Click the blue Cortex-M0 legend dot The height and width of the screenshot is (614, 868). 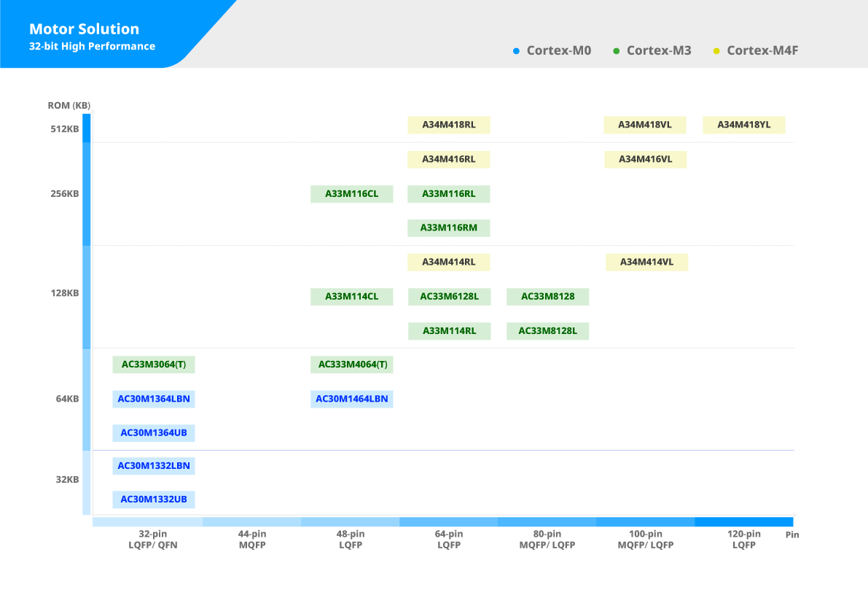click(516, 51)
